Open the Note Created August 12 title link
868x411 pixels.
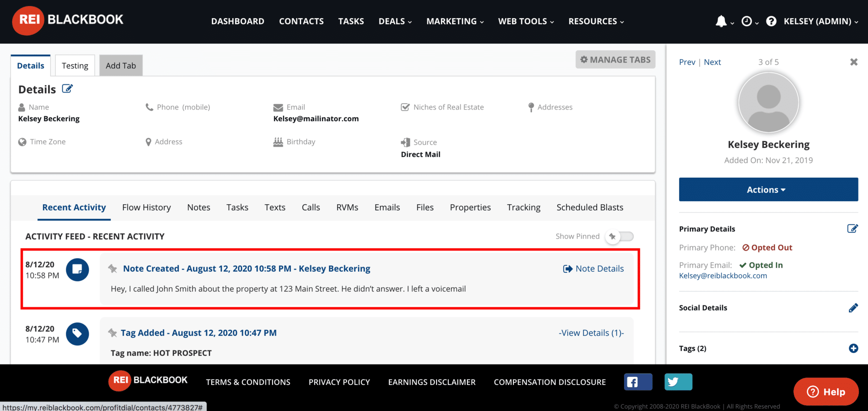point(247,268)
